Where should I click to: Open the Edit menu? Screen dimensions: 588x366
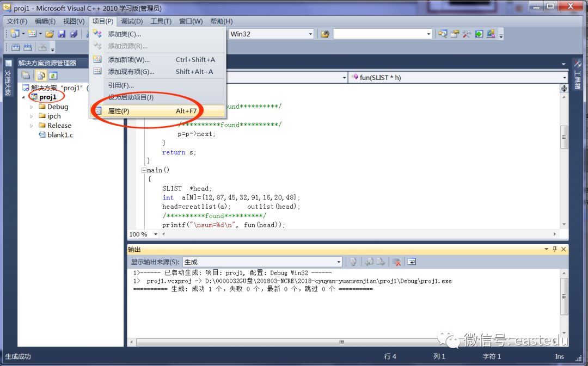coord(45,21)
